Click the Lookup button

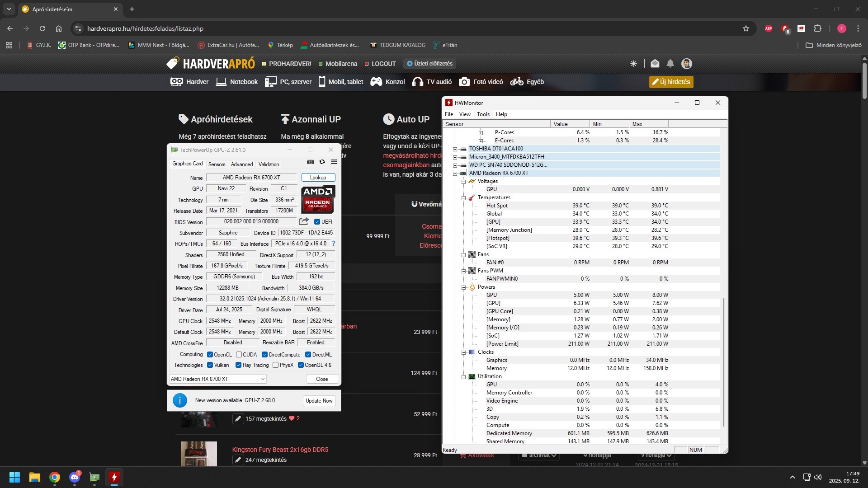pos(318,178)
